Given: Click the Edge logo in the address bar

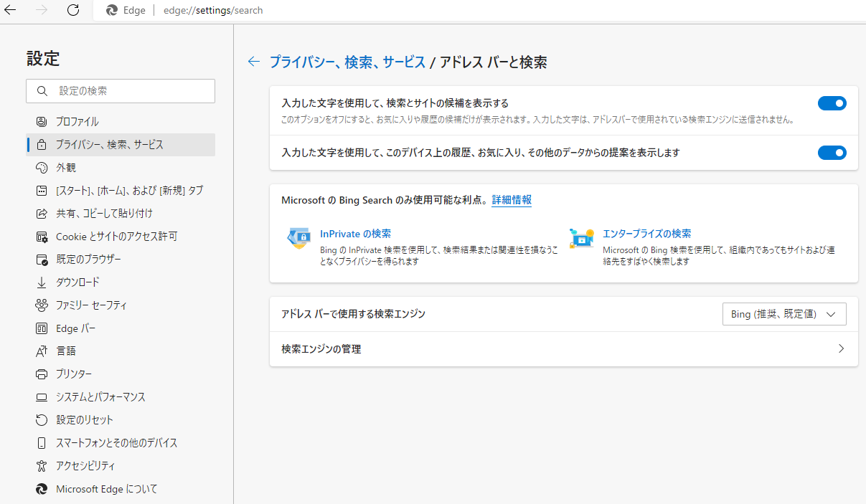Looking at the screenshot, I should click(x=112, y=10).
